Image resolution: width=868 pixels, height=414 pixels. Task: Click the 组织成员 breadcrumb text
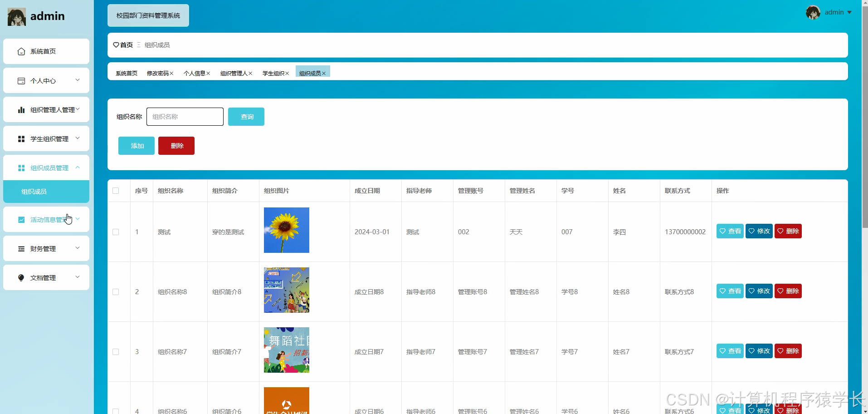[x=157, y=45]
